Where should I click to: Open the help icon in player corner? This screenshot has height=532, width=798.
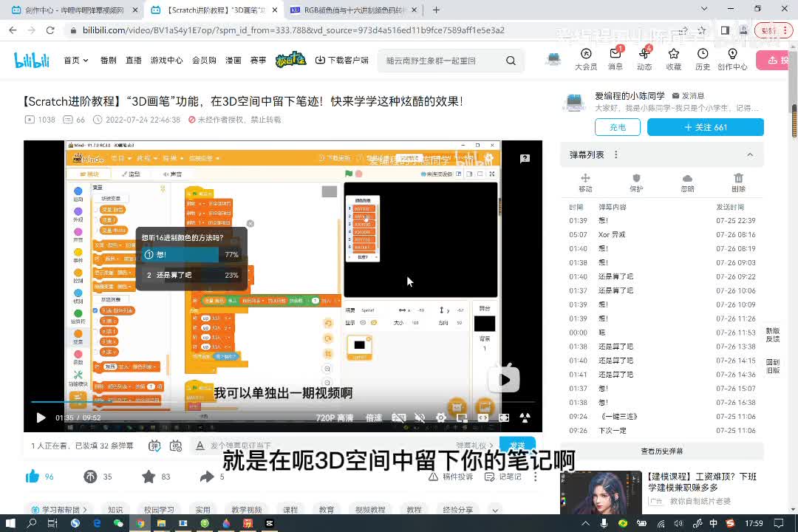tap(525, 159)
